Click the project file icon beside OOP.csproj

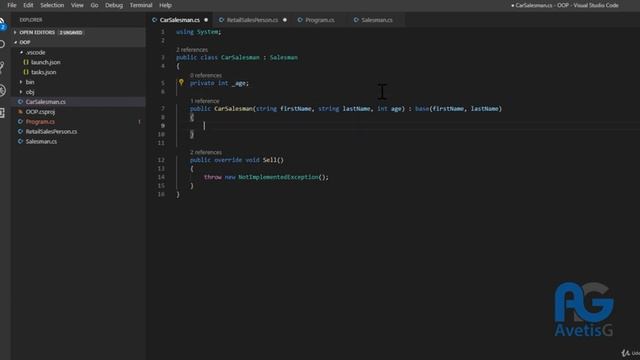(x=20, y=112)
